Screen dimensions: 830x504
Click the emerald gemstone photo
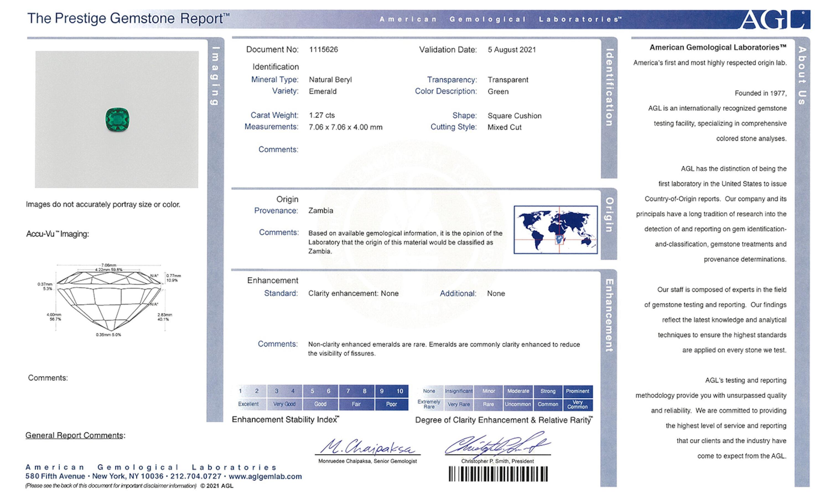[117, 119]
